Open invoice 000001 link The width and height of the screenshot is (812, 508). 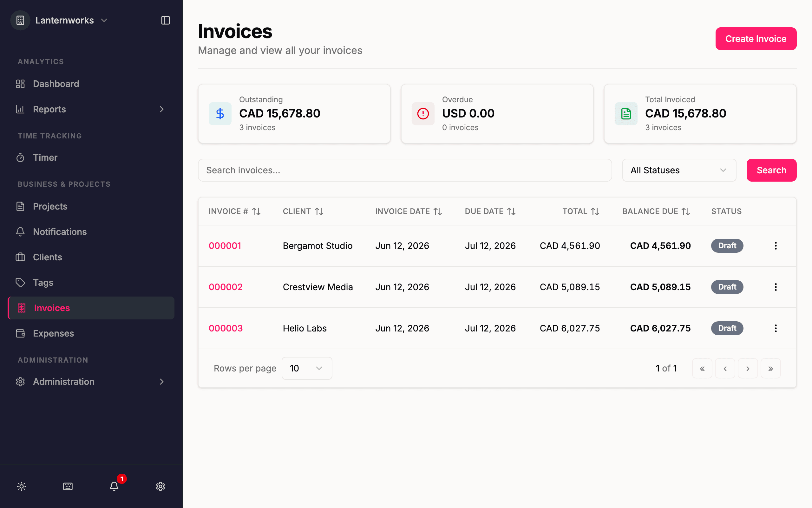(x=225, y=246)
